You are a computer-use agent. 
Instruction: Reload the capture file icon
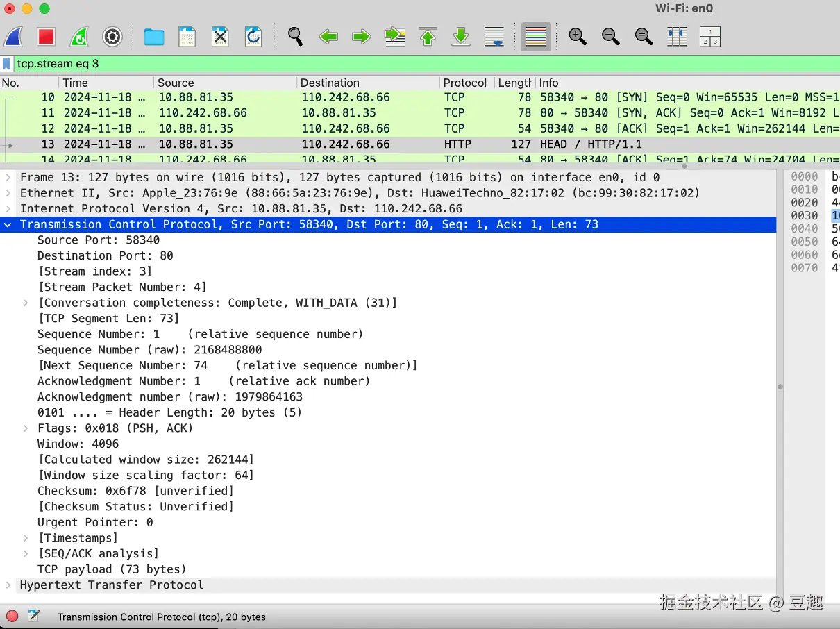point(253,37)
